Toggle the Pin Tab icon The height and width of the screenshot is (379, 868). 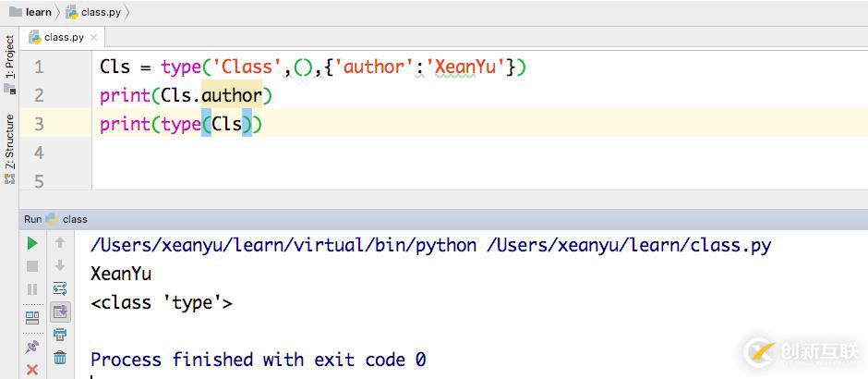pos(32,347)
